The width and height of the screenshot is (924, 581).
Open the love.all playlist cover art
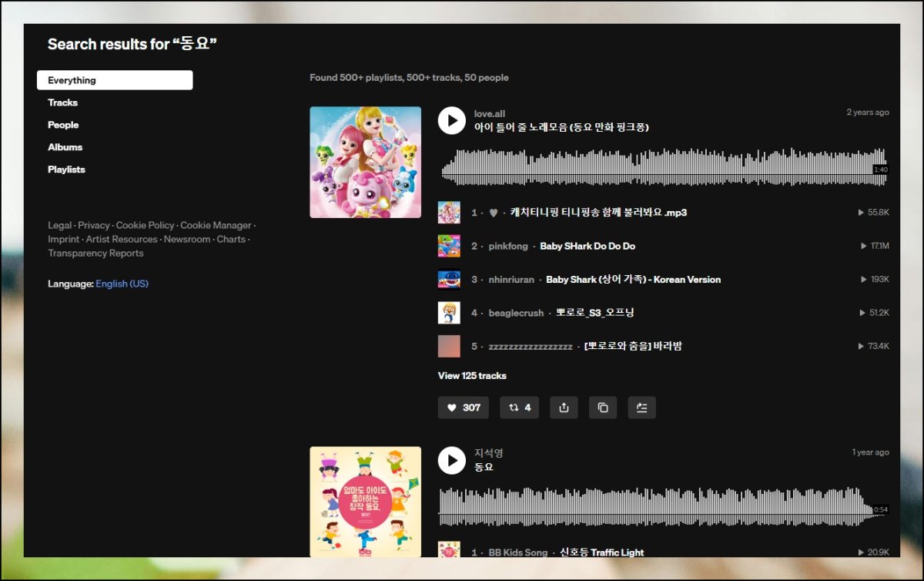click(x=366, y=163)
